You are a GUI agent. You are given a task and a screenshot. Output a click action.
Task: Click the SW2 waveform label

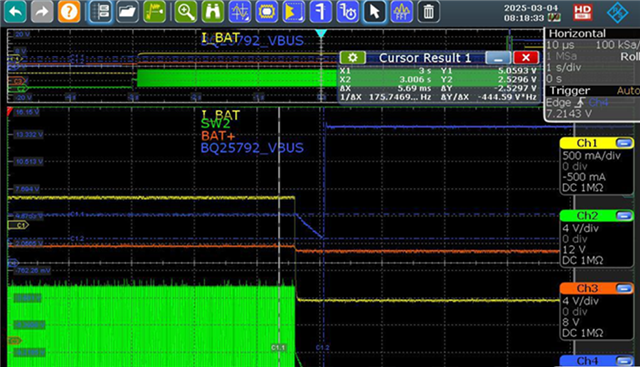tap(216, 124)
